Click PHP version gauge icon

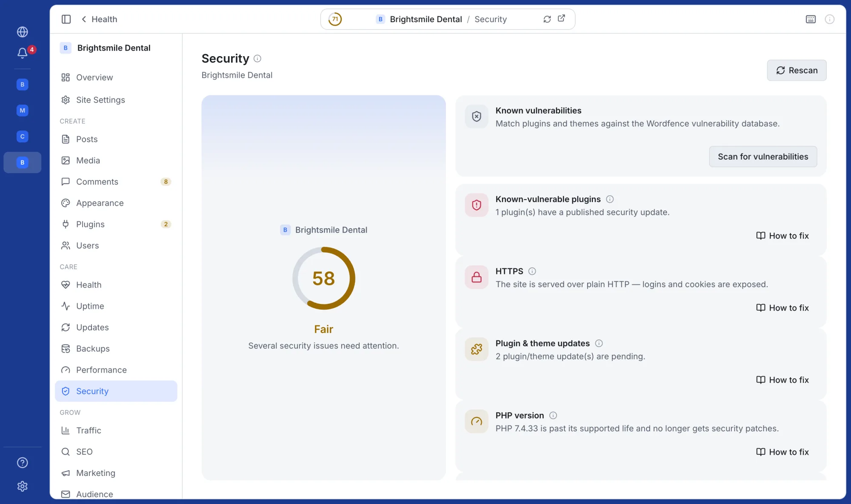pyautogui.click(x=477, y=421)
